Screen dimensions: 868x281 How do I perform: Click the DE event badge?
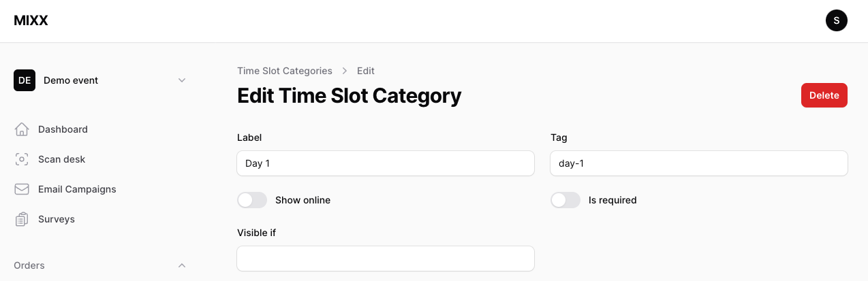[x=25, y=80]
